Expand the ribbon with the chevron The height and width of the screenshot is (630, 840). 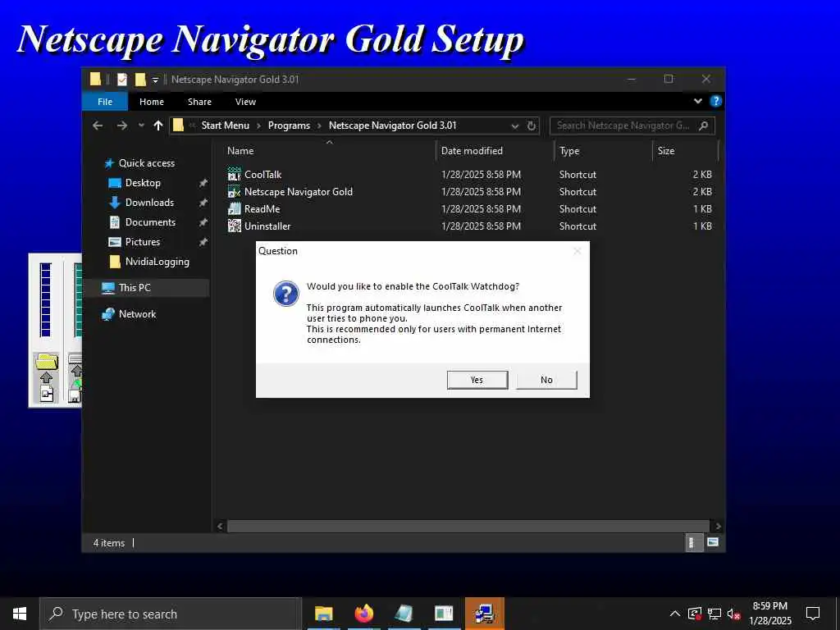(697, 101)
